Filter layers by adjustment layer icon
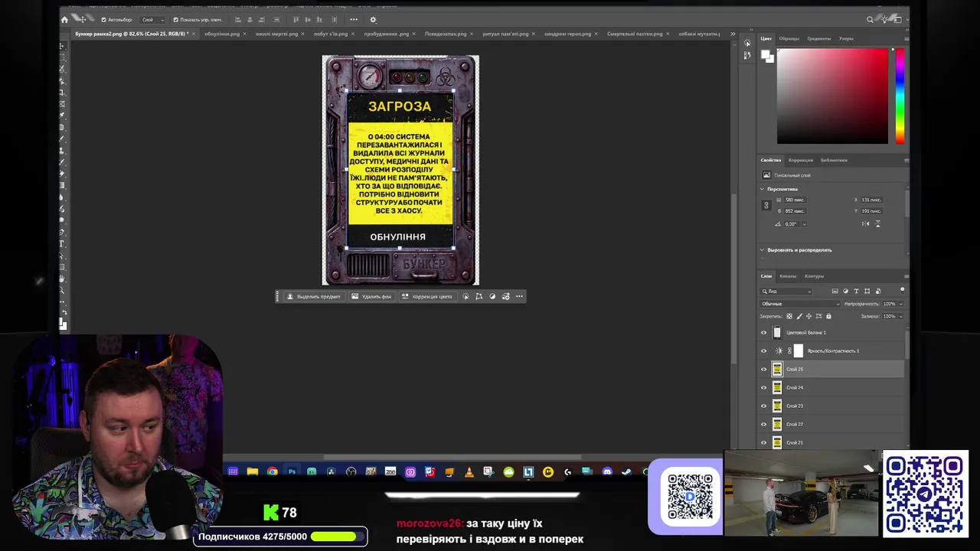This screenshot has height=551, width=980. [845, 291]
